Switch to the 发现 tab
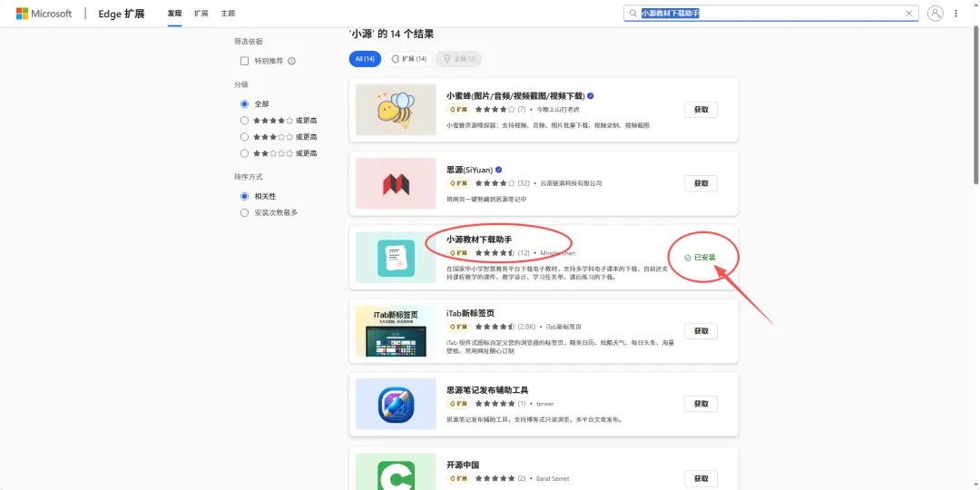The width and height of the screenshot is (980, 490). point(174,13)
